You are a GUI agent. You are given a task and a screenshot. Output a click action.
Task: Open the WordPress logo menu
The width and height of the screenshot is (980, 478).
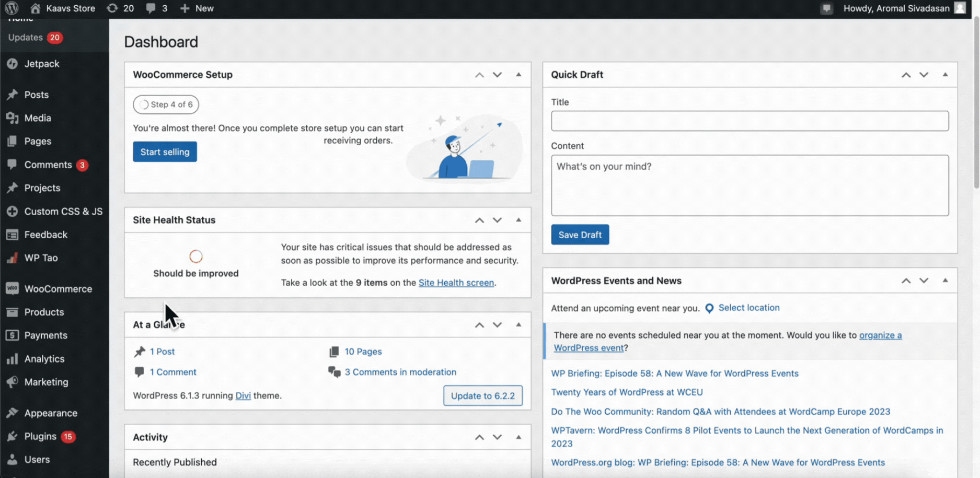11,8
